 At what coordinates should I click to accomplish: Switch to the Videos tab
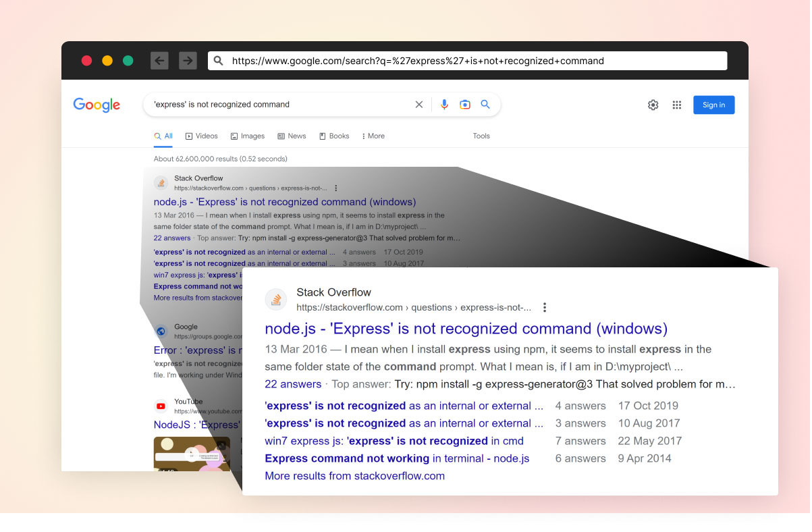tap(202, 136)
